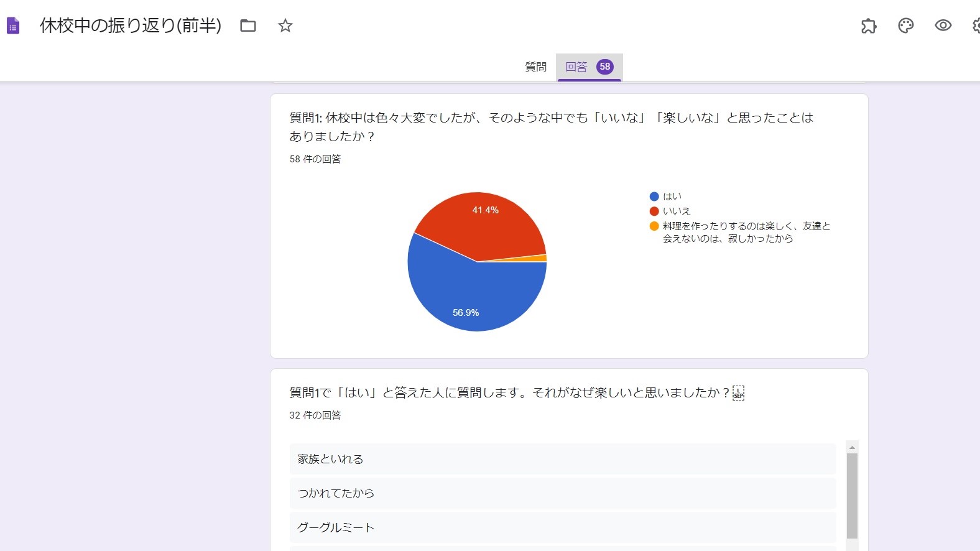Select the つかれてたから response row
The height and width of the screenshot is (551, 980).
563,493
